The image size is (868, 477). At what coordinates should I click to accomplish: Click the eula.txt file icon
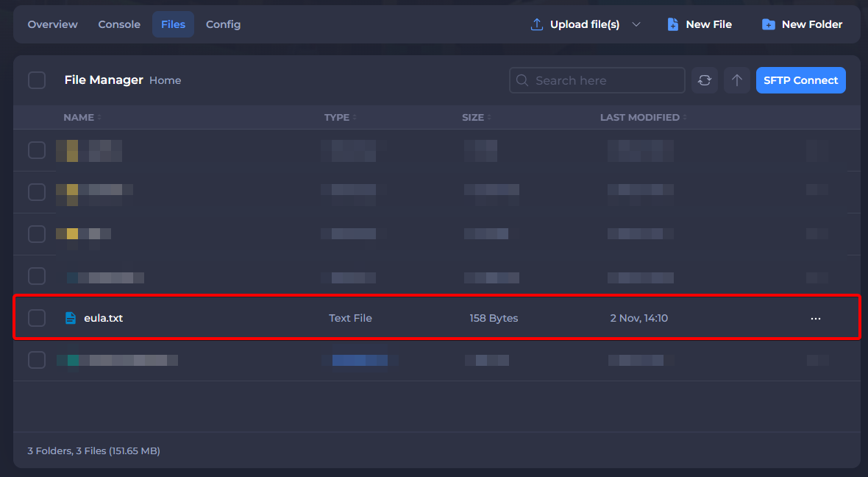(x=71, y=318)
